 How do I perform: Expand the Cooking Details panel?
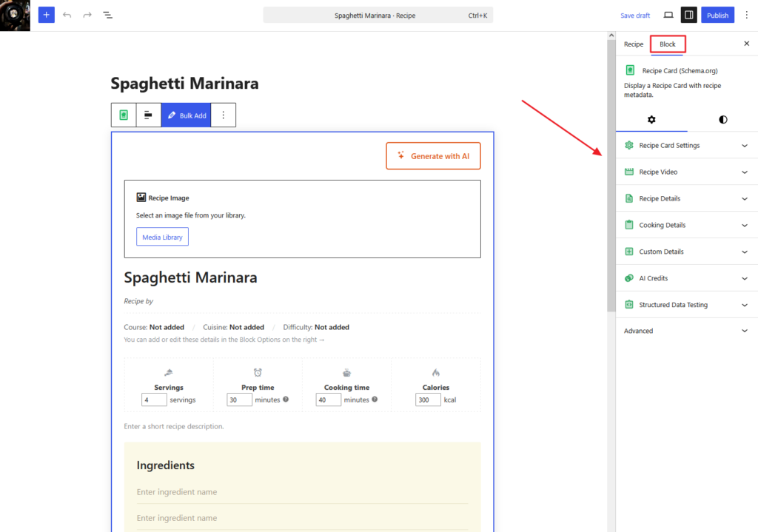(686, 225)
